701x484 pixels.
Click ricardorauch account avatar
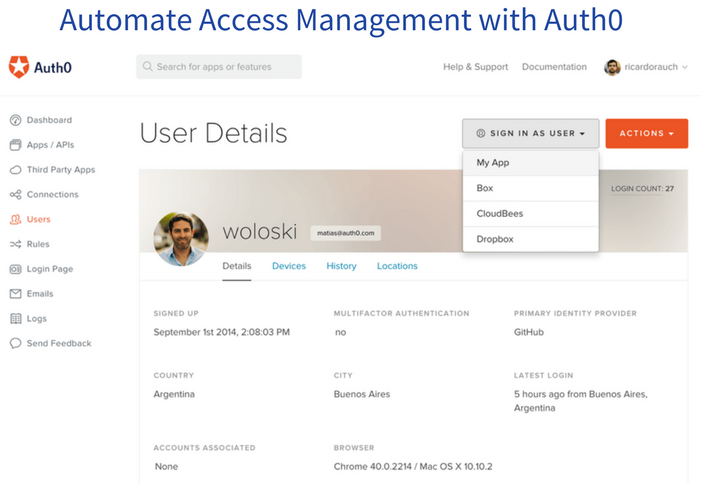(x=612, y=67)
